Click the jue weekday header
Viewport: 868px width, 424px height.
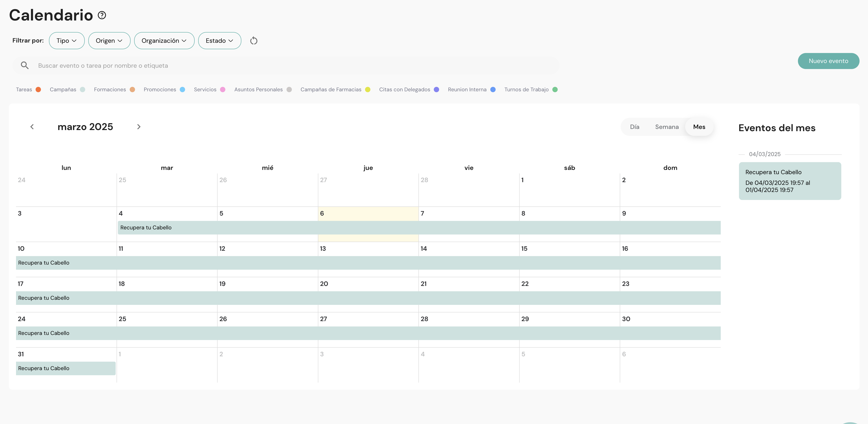click(x=368, y=168)
